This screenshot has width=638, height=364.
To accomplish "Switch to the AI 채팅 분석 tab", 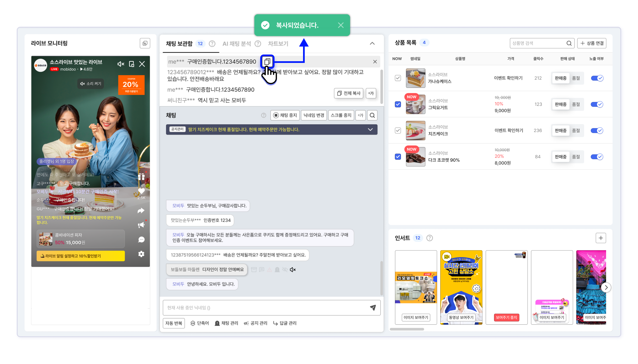I will [237, 44].
